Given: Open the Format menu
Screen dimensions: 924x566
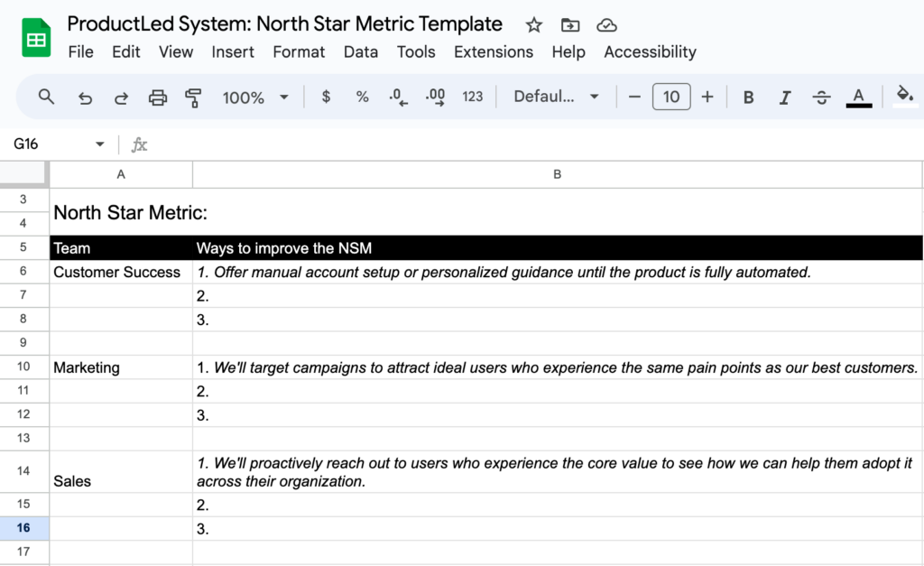Looking at the screenshot, I should pos(299,52).
